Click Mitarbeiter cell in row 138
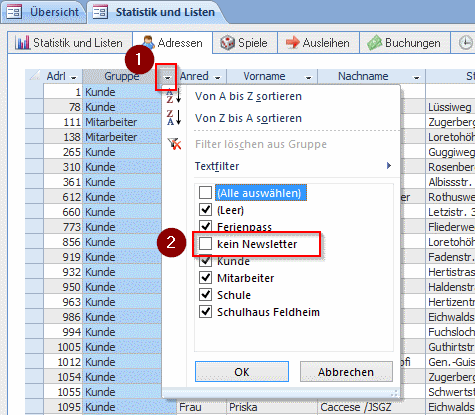Screen dimensions: 475x415 [122, 137]
